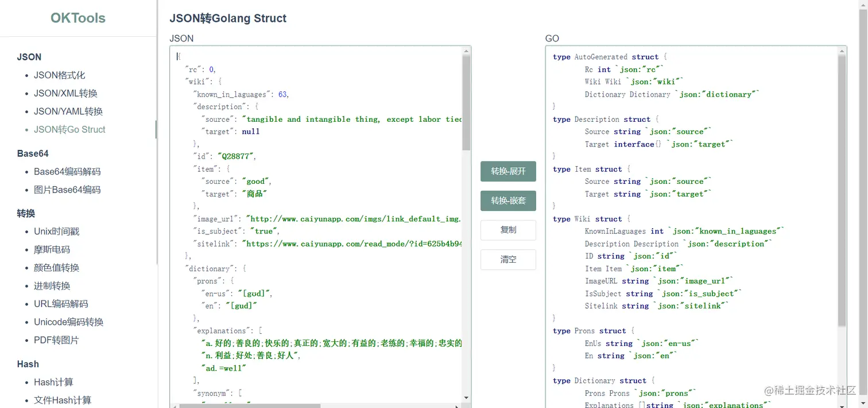
Task: Click the "JSON转Golang Struct" page heading
Action: 228,18
